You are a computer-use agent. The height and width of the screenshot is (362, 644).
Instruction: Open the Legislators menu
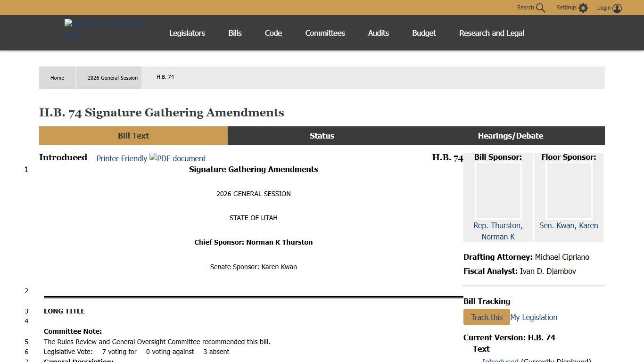[187, 33]
